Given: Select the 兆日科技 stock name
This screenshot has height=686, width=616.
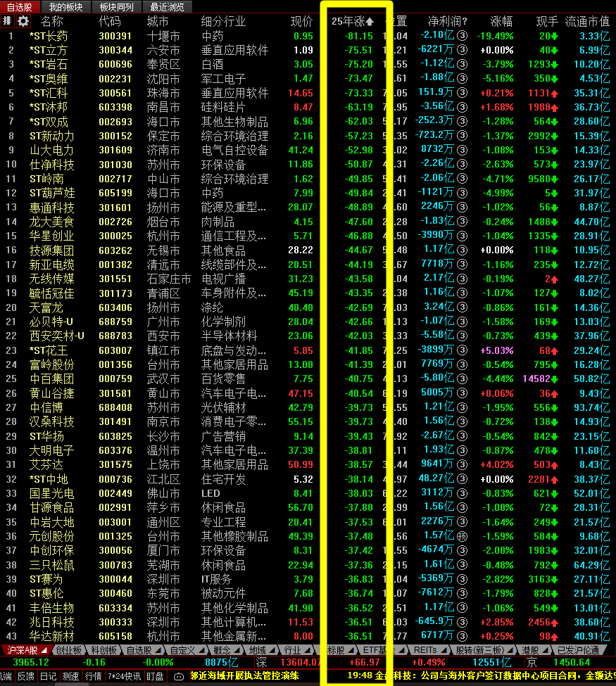Looking at the screenshot, I should (x=51, y=622).
